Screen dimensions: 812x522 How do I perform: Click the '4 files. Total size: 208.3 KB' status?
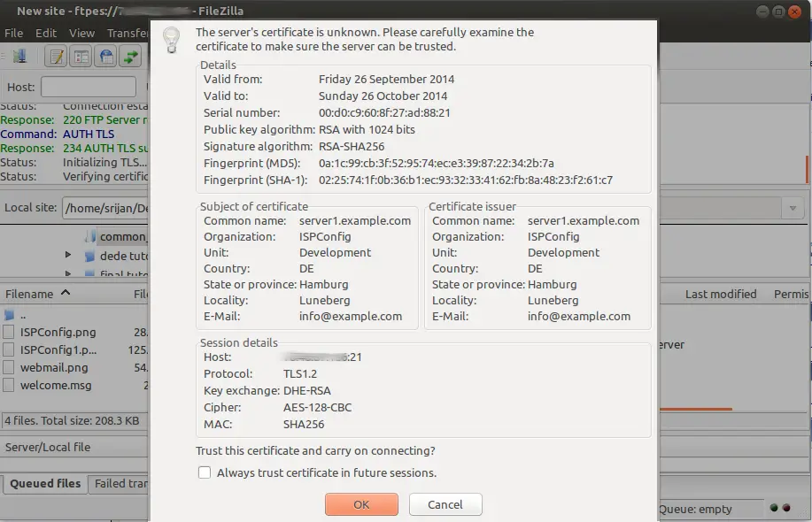72,420
